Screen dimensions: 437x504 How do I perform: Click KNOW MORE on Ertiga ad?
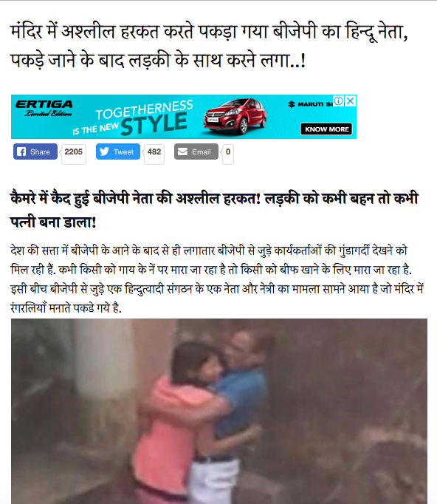(326, 129)
